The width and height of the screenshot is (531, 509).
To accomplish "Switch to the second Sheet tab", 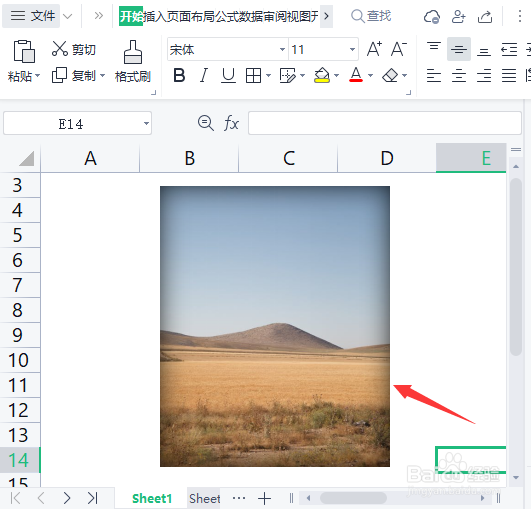I will tap(205, 499).
